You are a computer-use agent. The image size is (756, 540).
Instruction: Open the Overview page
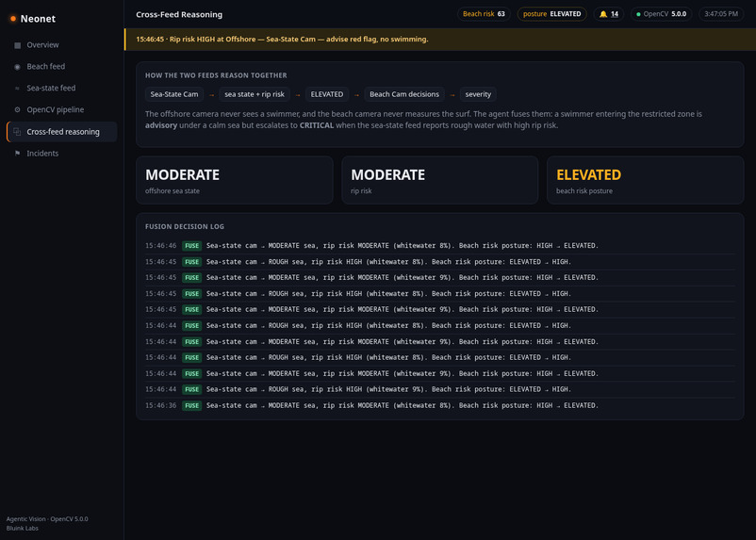(61, 45)
